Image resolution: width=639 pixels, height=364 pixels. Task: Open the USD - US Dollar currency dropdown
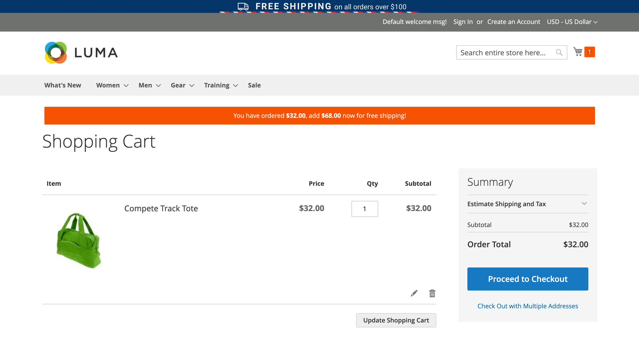click(x=572, y=22)
